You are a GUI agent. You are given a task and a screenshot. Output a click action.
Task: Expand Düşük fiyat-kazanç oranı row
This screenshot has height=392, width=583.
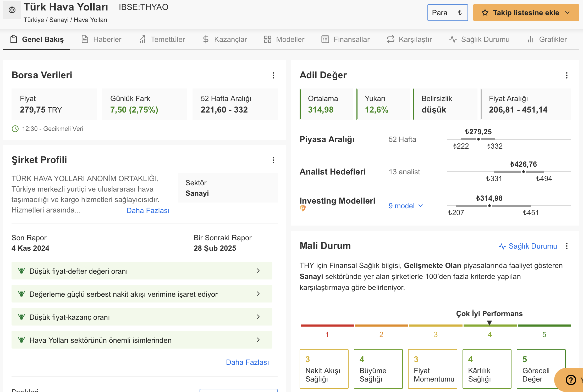142,317
